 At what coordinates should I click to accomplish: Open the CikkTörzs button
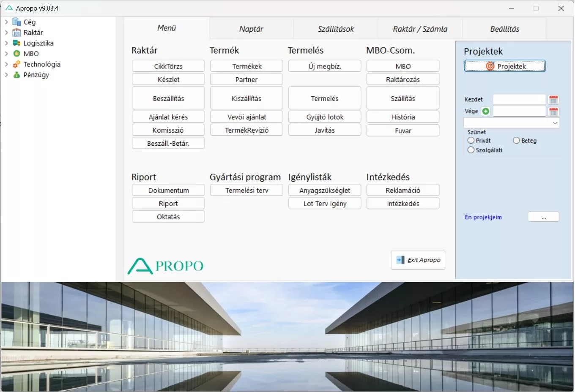pyautogui.click(x=168, y=66)
